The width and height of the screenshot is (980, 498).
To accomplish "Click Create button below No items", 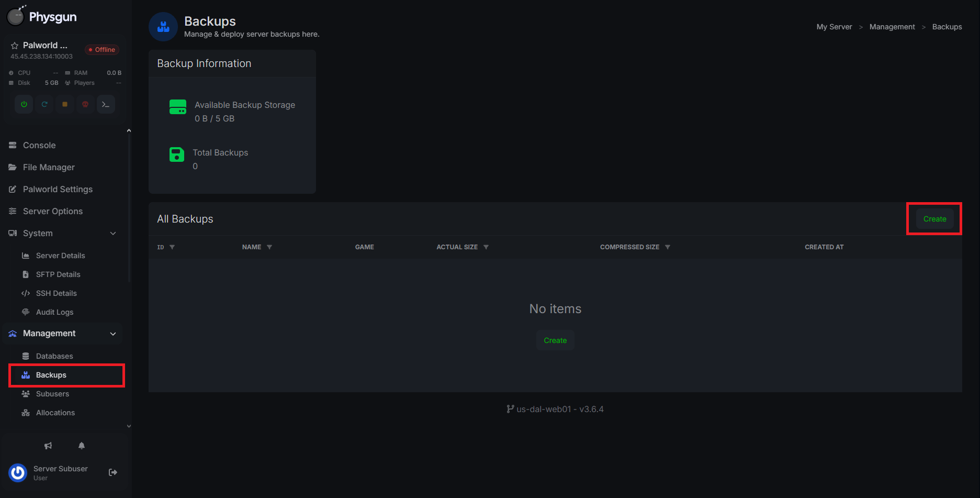I will [x=555, y=340].
